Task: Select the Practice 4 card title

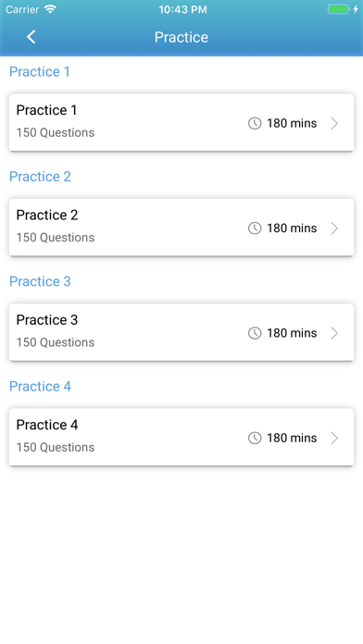Action: tap(47, 425)
